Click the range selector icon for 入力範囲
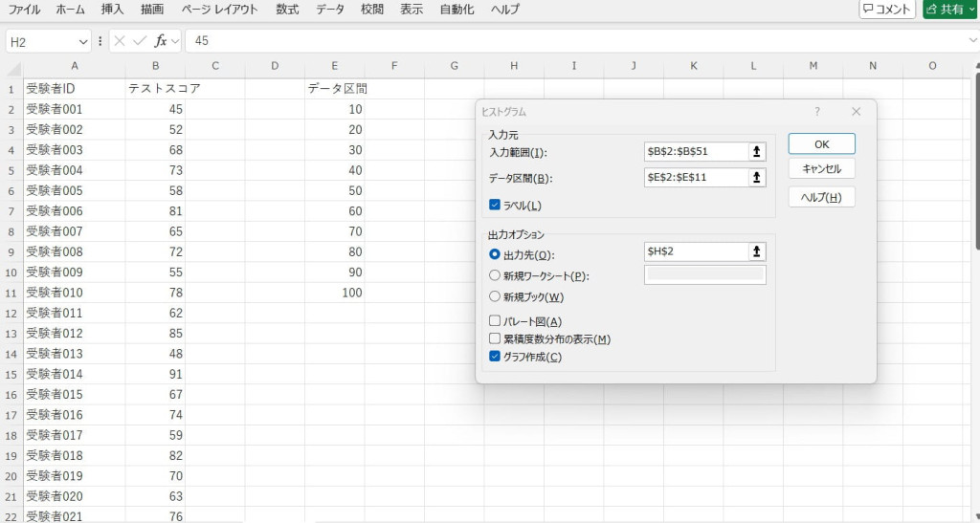This screenshot has height=523, width=980. tap(757, 152)
